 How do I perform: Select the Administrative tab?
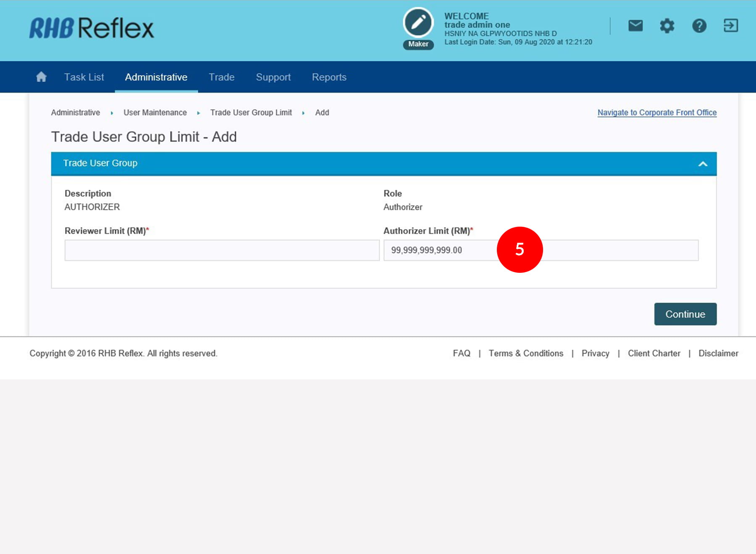[x=156, y=77]
